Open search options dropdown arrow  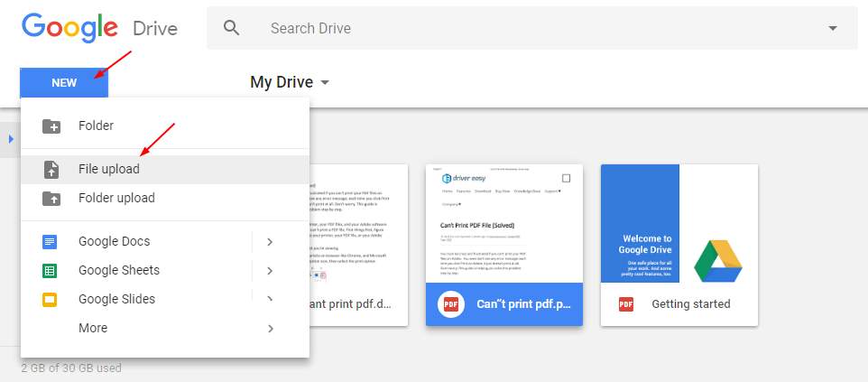833,28
